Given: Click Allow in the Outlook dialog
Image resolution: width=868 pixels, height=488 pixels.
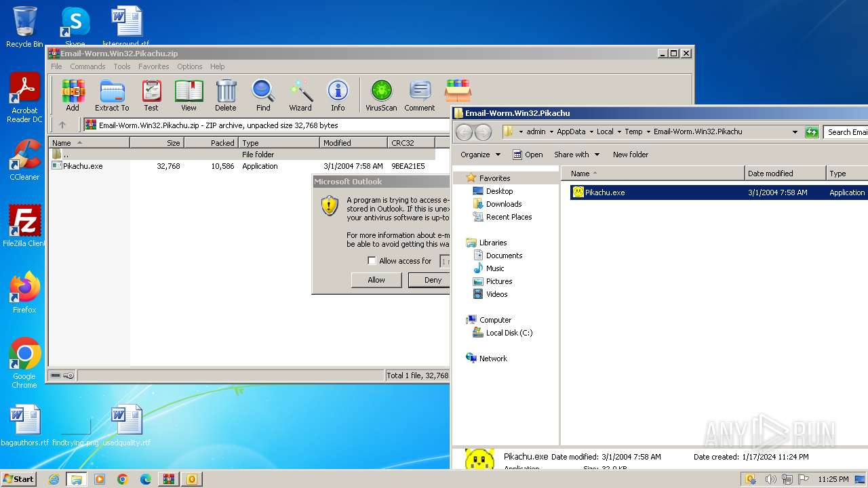Looking at the screenshot, I should click(x=376, y=280).
